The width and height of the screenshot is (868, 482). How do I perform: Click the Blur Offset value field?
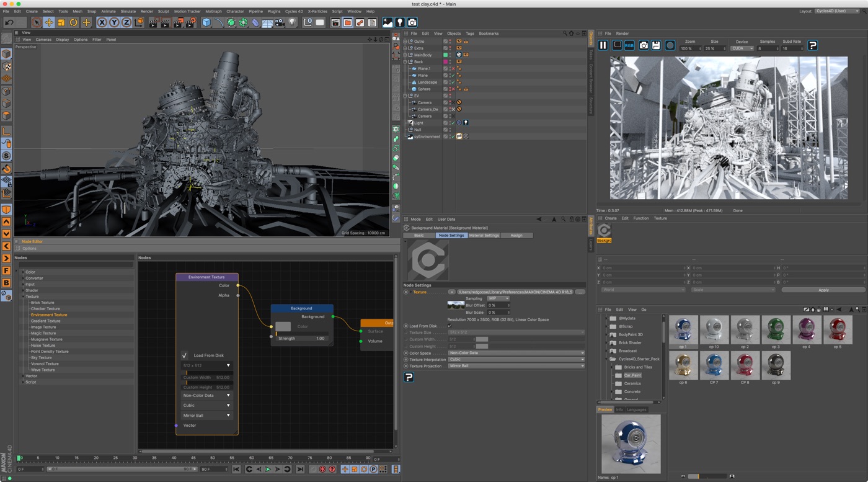click(498, 305)
